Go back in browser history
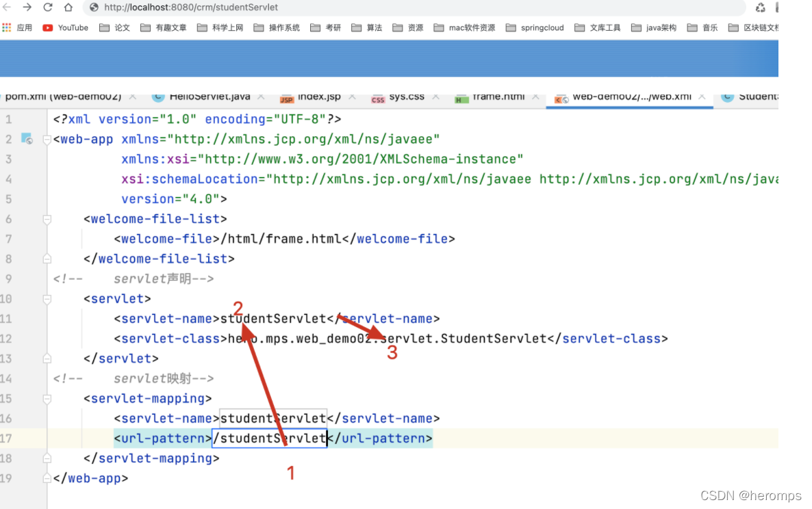 pos(7,8)
